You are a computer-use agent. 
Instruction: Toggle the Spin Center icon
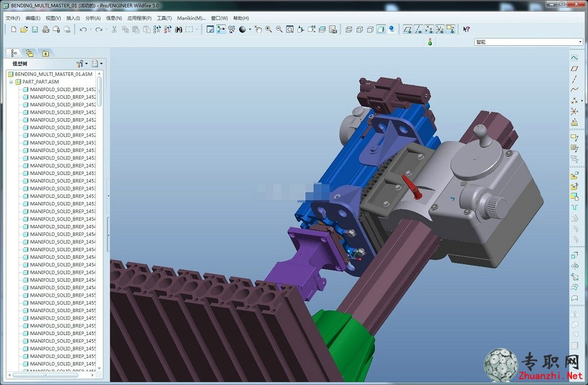coord(221,29)
